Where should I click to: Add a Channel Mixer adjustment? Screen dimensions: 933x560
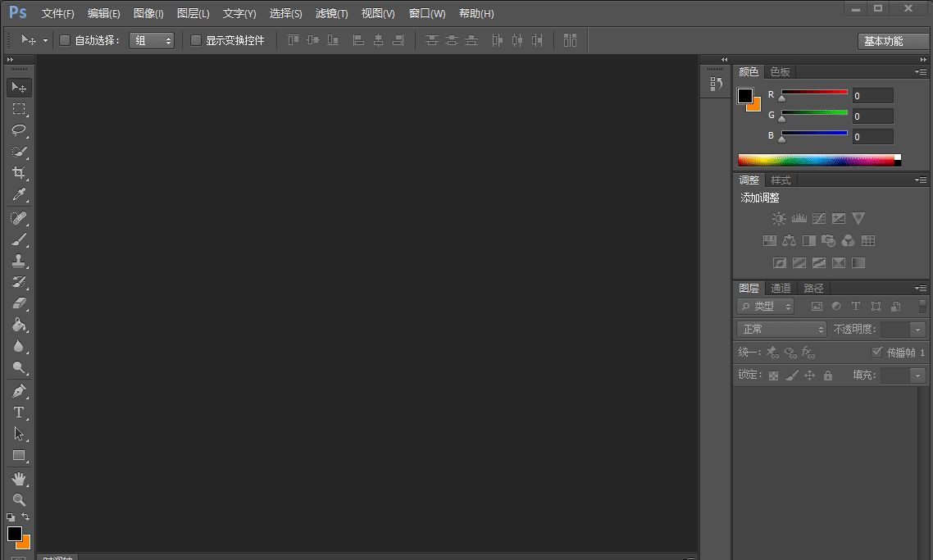coord(848,240)
